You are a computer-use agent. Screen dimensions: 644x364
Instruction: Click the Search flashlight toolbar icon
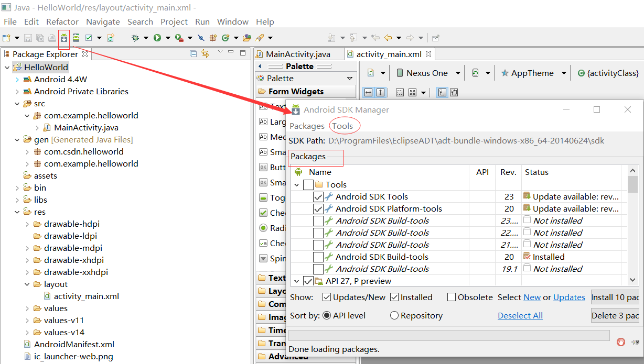[260, 38]
